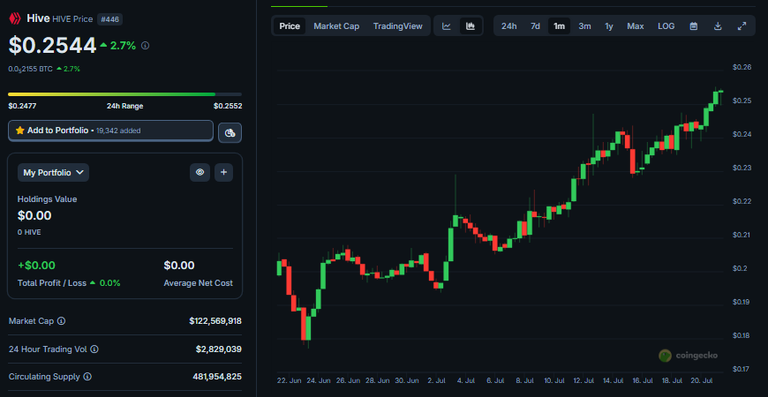Click Add to Portfolio button
Viewport: 768px width, 397px height.
(111, 131)
